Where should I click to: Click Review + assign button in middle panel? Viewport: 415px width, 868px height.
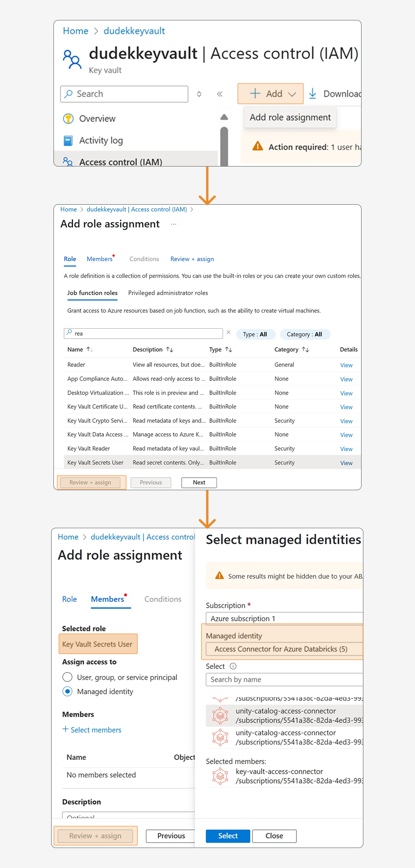90,482
